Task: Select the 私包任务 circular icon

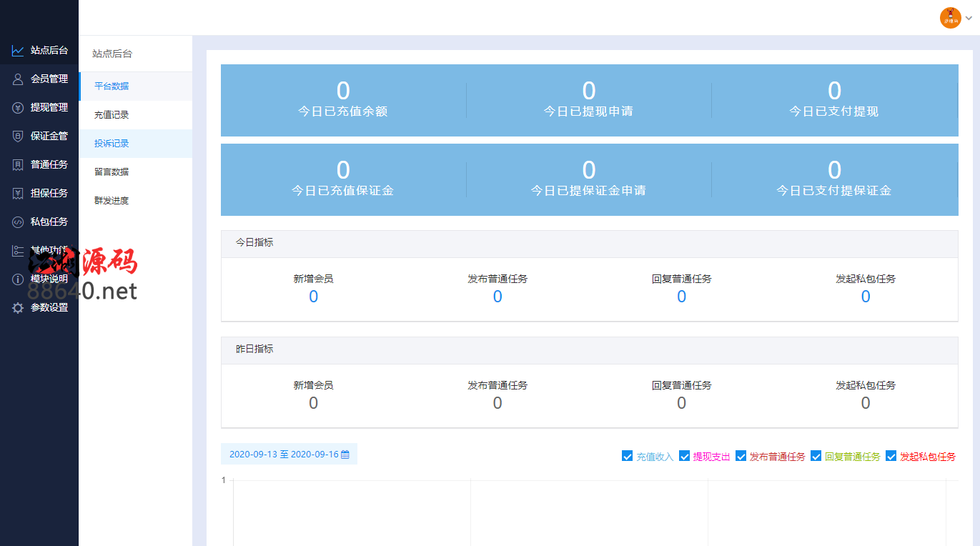Action: pyautogui.click(x=16, y=222)
